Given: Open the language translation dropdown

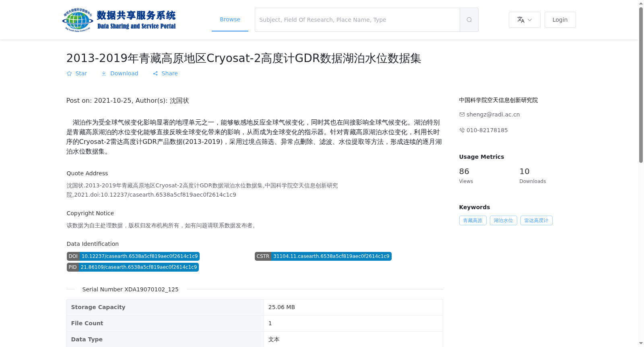Looking at the screenshot, I should pyautogui.click(x=524, y=20).
